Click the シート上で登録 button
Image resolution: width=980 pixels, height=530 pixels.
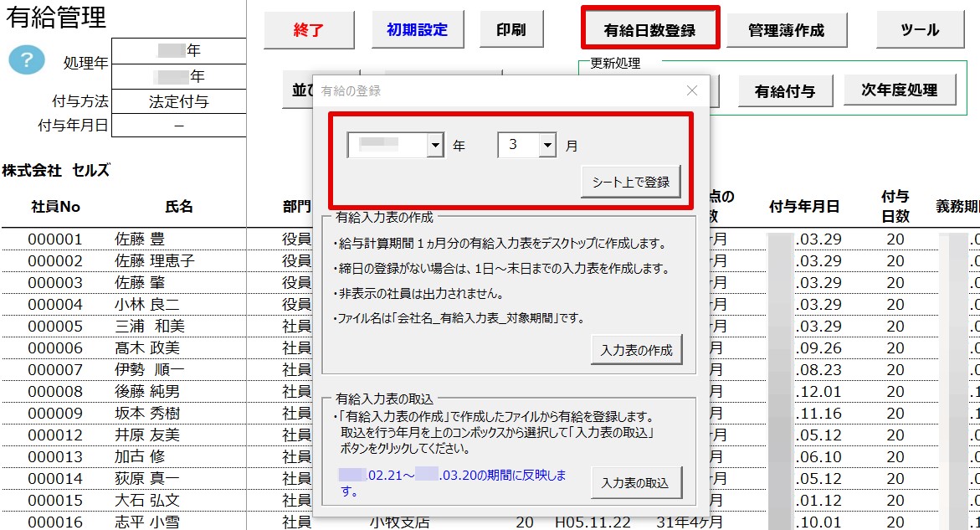tap(631, 182)
